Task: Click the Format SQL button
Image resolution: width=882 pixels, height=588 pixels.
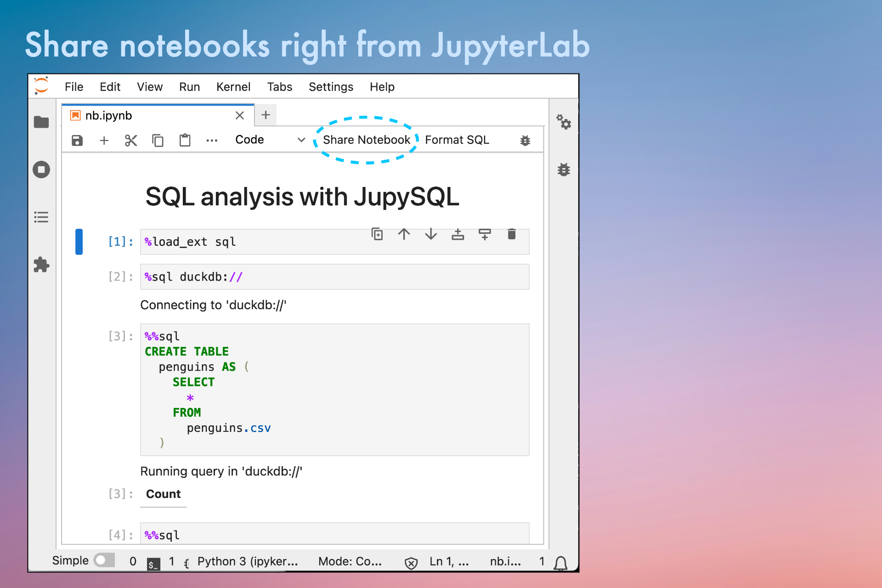Action: pos(457,140)
